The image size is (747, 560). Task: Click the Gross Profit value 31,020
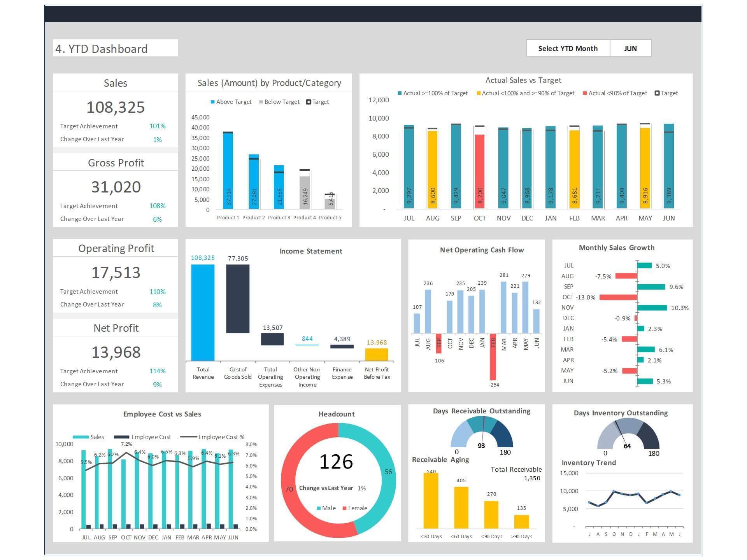point(116,187)
